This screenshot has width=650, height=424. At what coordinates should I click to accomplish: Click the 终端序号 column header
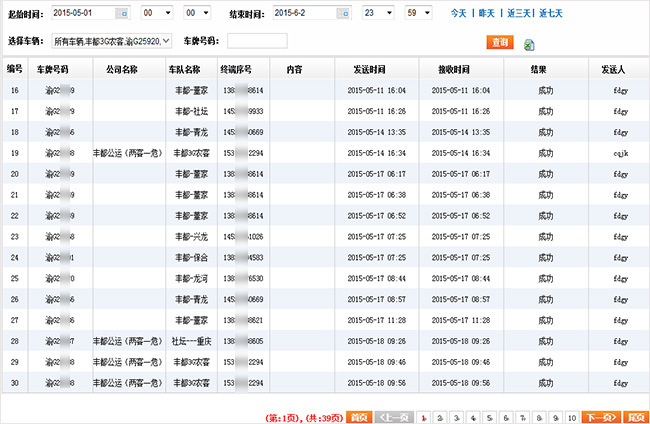click(x=236, y=69)
